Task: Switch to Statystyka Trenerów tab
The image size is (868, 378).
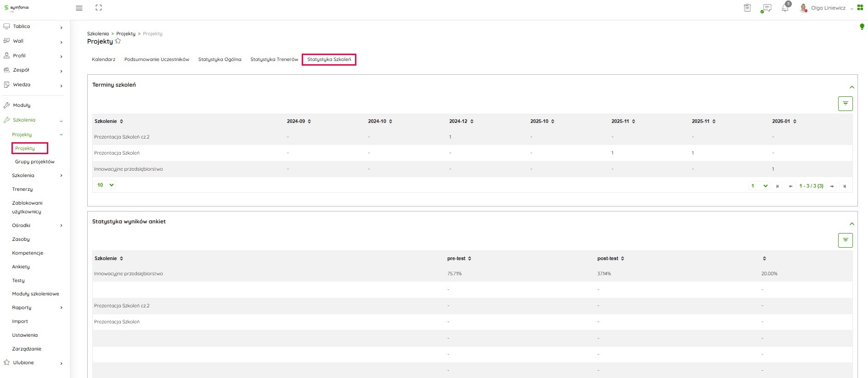Action: coord(274,60)
